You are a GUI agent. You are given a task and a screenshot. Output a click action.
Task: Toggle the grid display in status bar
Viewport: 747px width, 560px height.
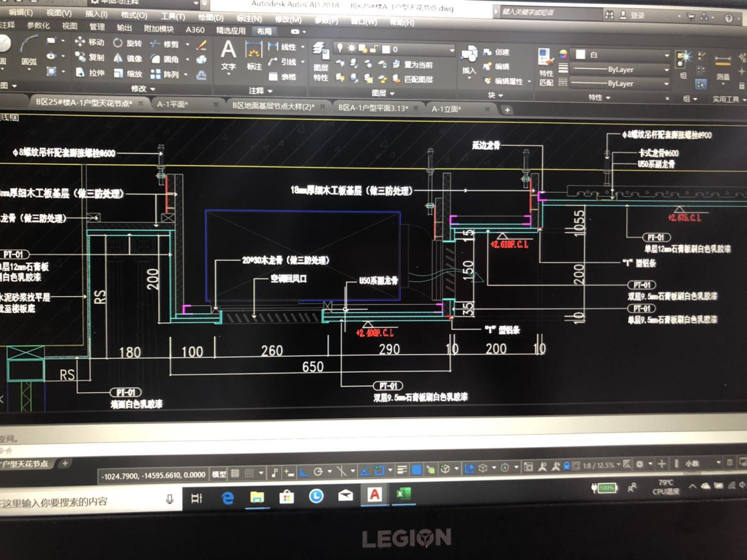[235, 472]
